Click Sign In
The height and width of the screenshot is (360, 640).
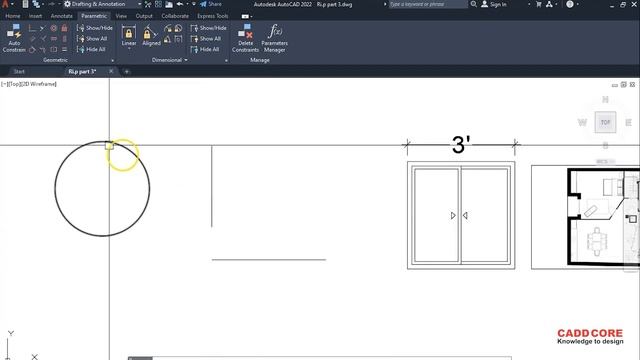494,4
